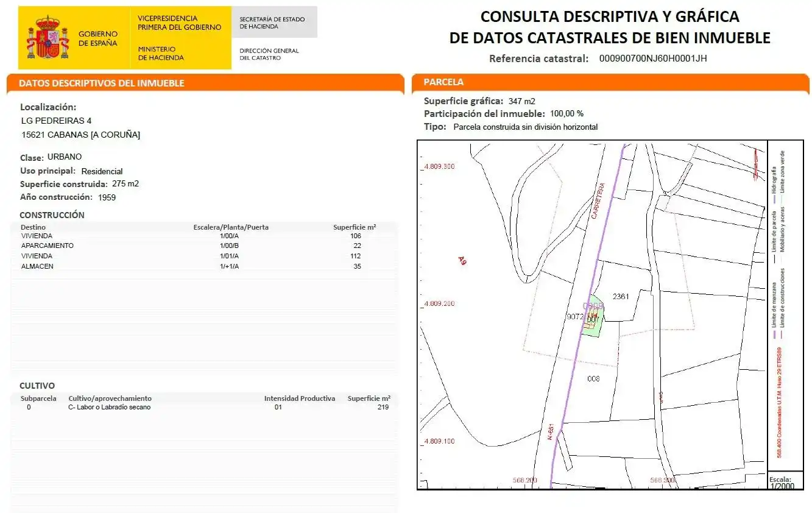Click the 'GOBIERNO DE ESPAÑA' logo text
The height and width of the screenshot is (513, 812).
click(97, 38)
